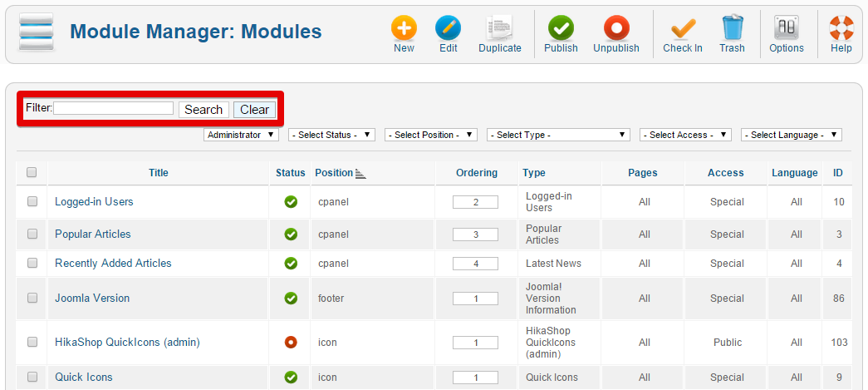Open the Recently Added Articles module link

tap(114, 263)
